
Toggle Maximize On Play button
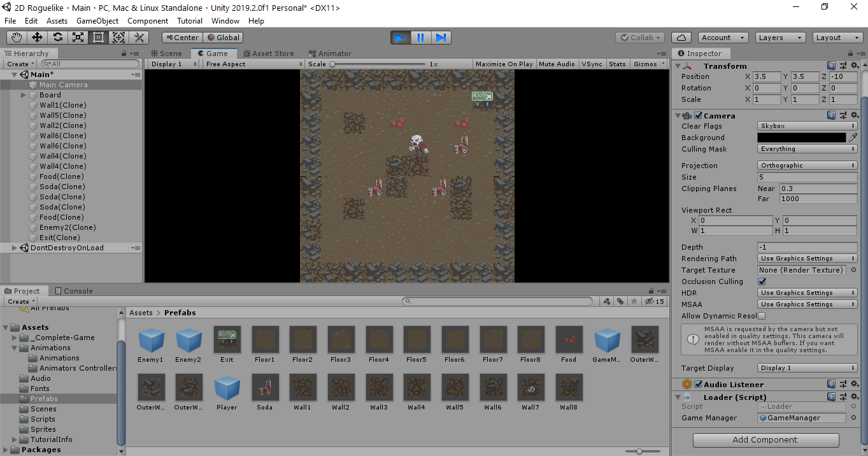tap(504, 64)
